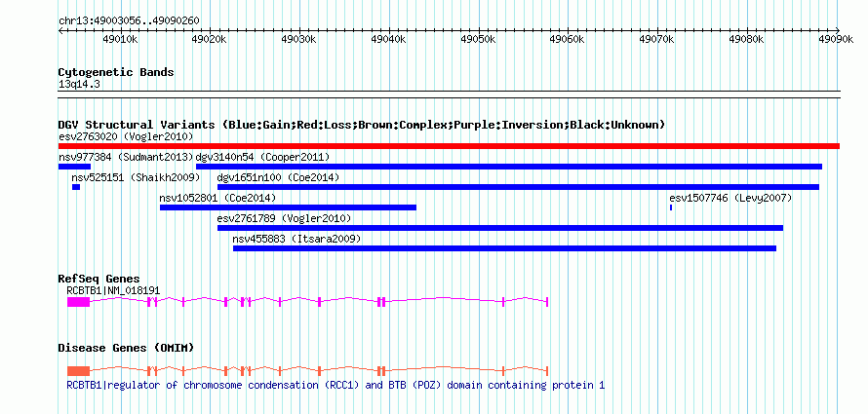Click the 49060k ruler tick label
The width and height of the screenshot is (868, 414).
point(568,39)
